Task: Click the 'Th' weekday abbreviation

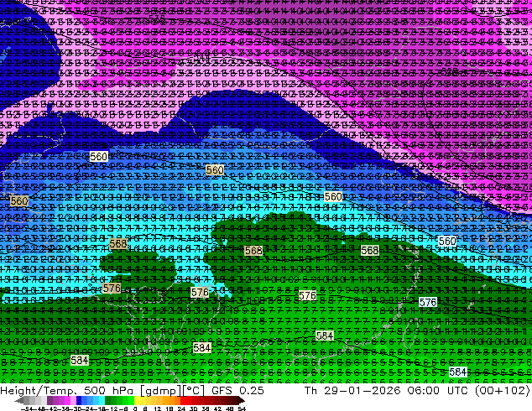Action: 310,390
